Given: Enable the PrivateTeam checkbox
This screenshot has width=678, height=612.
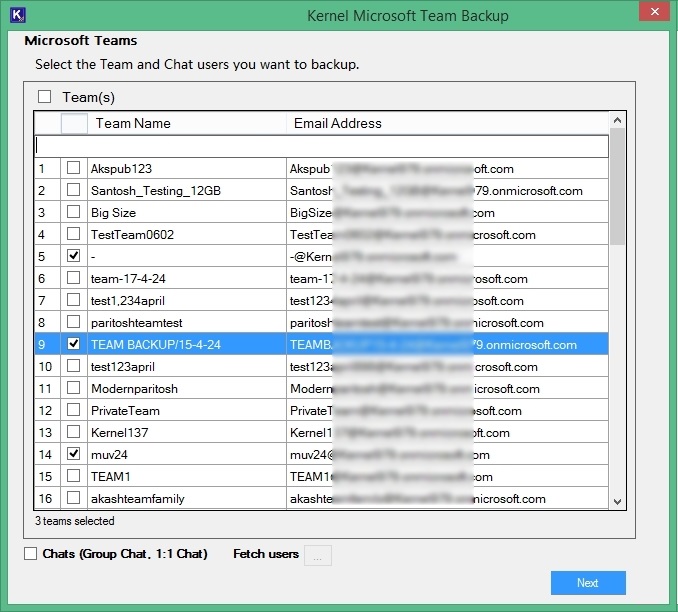Looking at the screenshot, I should (74, 410).
